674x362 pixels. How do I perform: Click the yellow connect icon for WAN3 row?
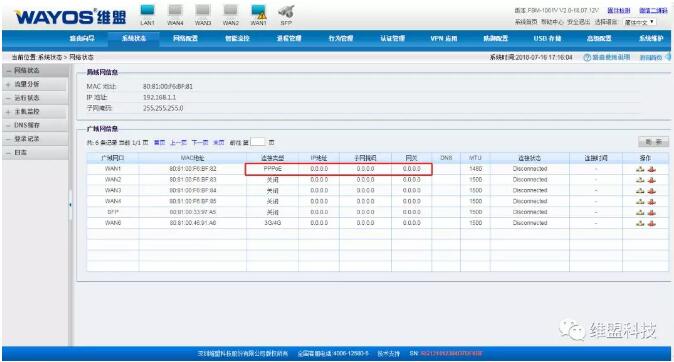tap(640, 191)
